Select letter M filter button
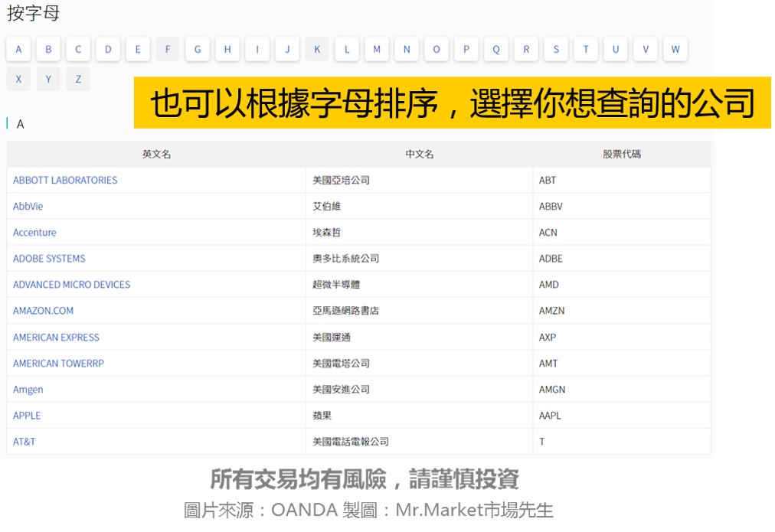Viewport: 775px width, 532px height. click(377, 49)
